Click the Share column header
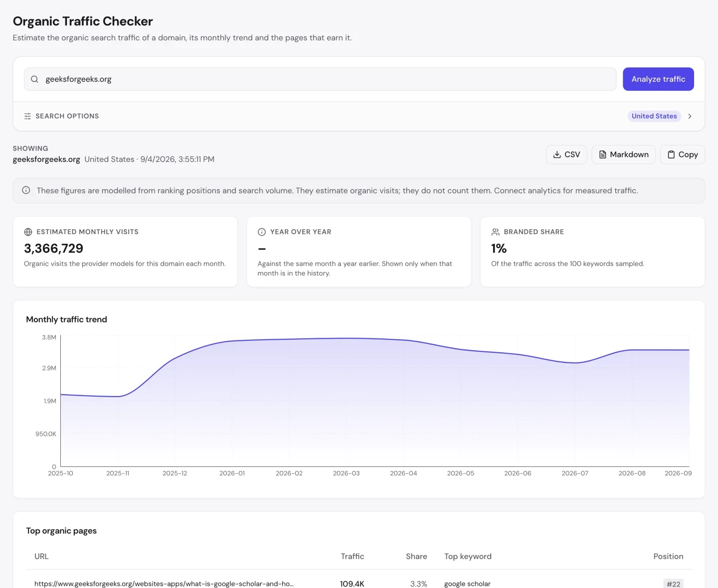The width and height of the screenshot is (718, 588). tap(416, 556)
